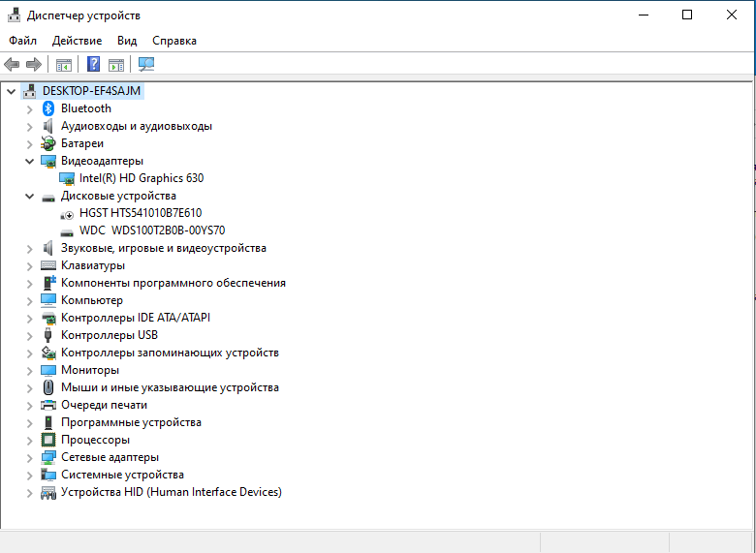This screenshot has height=553, width=756.
Task: Click the Батареи battery icon
Action: 48,143
